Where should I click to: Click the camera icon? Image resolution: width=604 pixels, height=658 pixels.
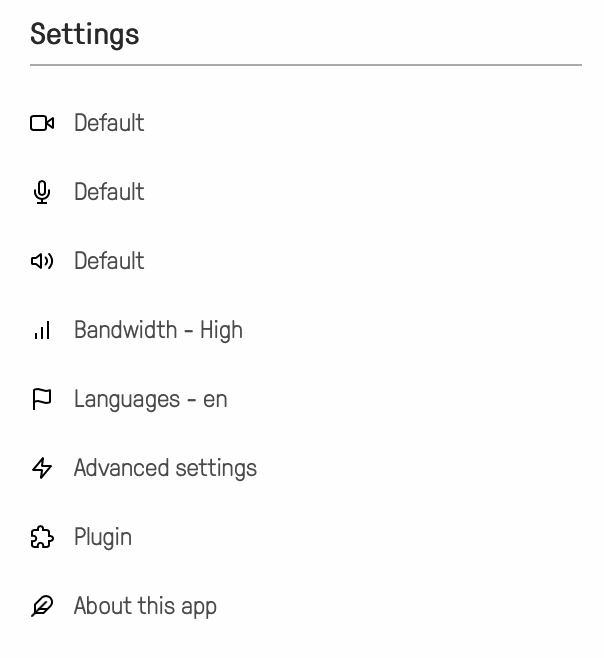pyautogui.click(x=42, y=124)
